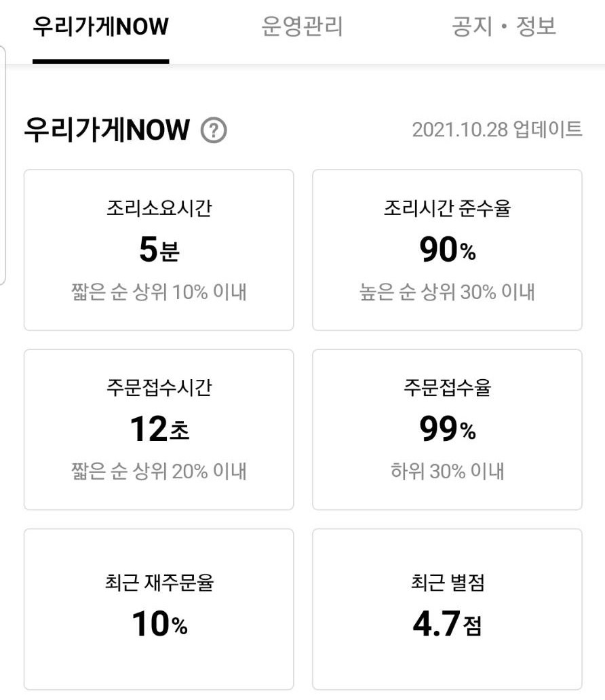Click the 10% reorder rate value

pyautogui.click(x=160, y=623)
